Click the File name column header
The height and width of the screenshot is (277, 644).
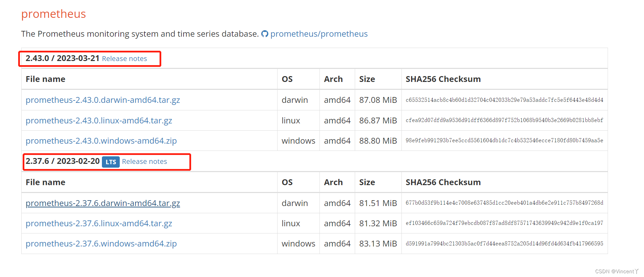coord(45,79)
